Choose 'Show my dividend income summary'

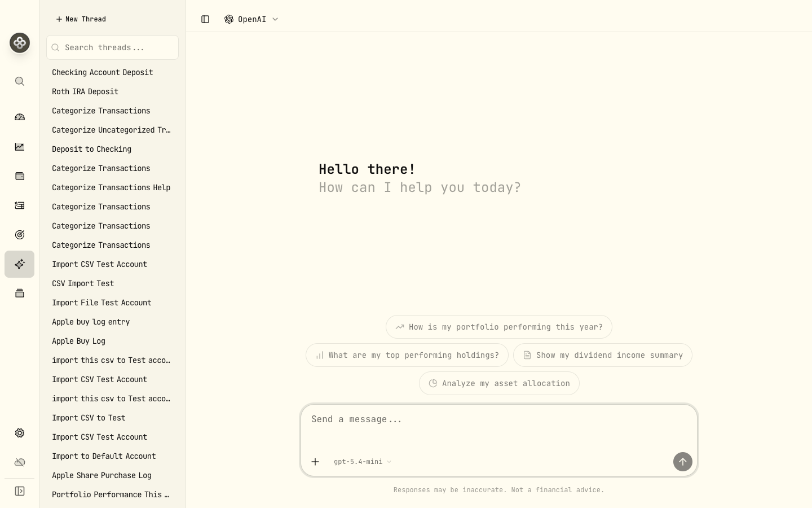pyautogui.click(x=603, y=355)
